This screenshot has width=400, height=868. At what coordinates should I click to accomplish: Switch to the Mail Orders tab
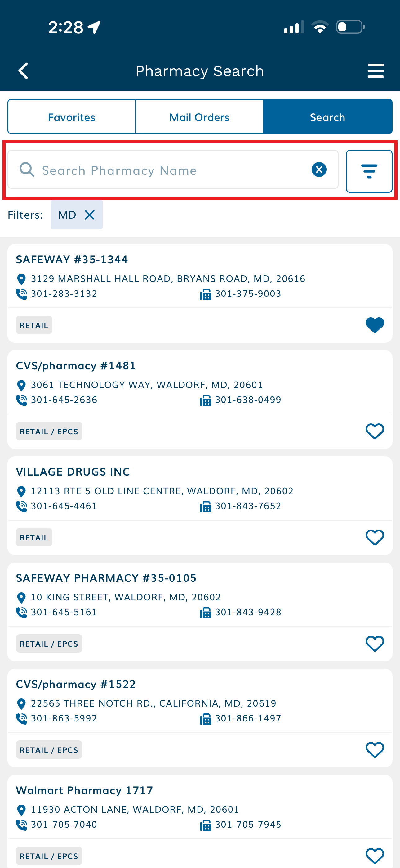coord(199,117)
